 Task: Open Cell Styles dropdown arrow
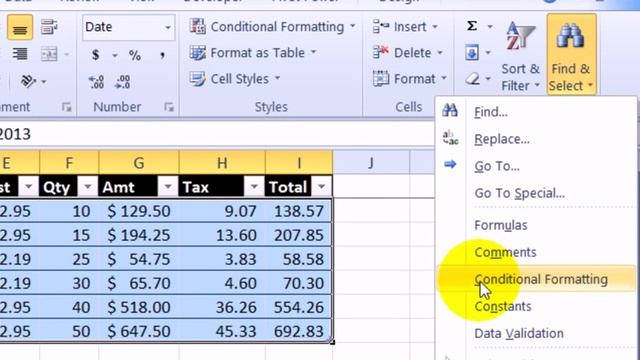click(278, 78)
